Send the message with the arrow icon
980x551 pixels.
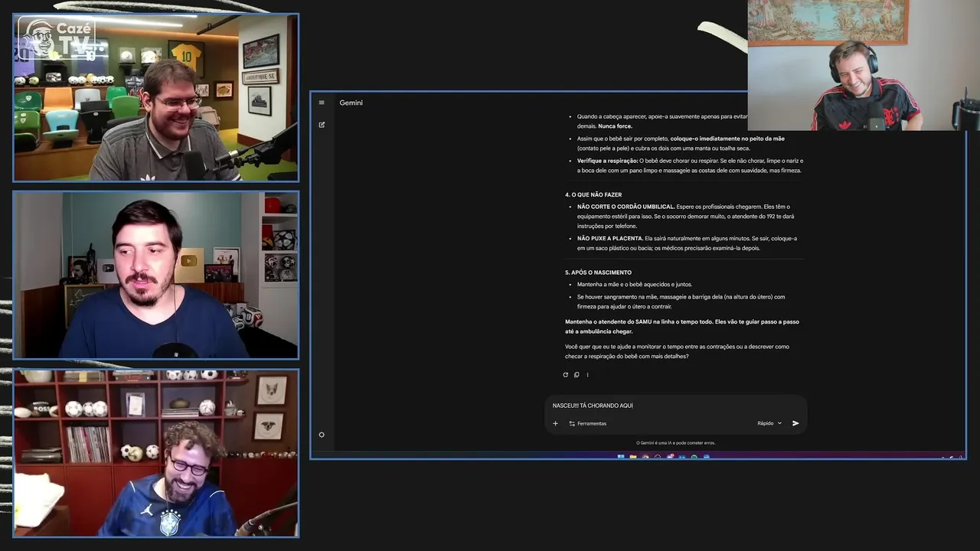(795, 423)
